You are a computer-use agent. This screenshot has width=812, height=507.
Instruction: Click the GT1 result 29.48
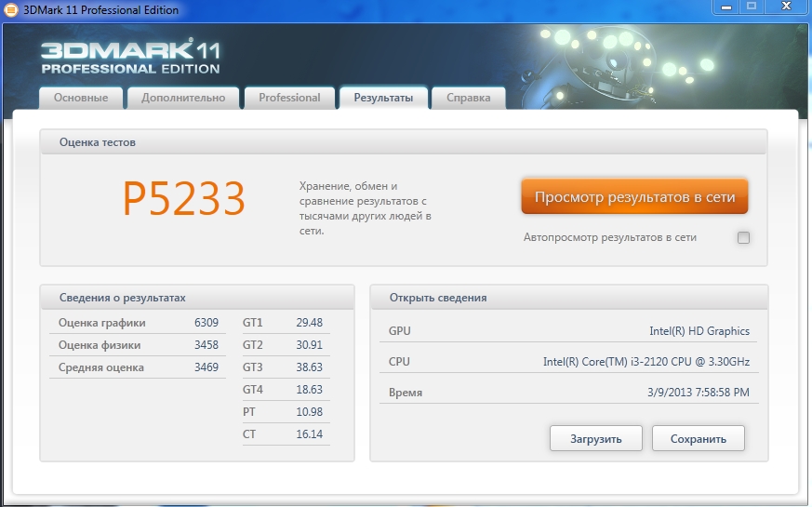click(x=309, y=323)
